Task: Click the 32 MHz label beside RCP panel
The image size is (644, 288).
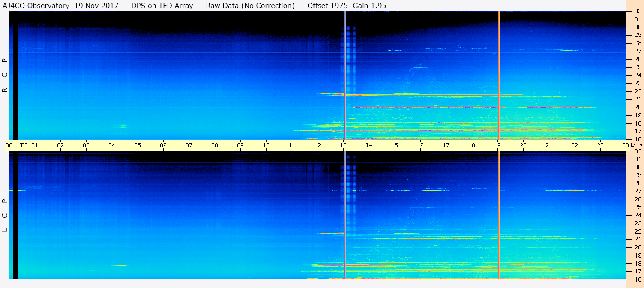Action: coord(638,11)
